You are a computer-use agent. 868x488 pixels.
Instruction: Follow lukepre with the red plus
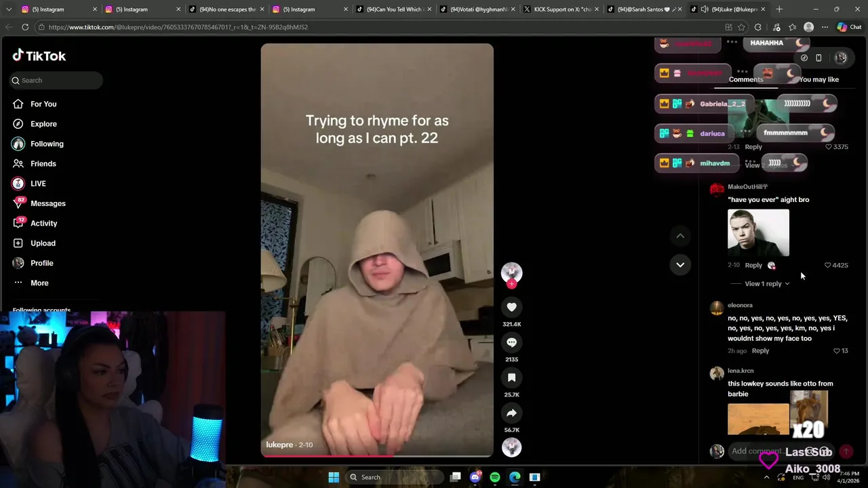pyautogui.click(x=511, y=284)
